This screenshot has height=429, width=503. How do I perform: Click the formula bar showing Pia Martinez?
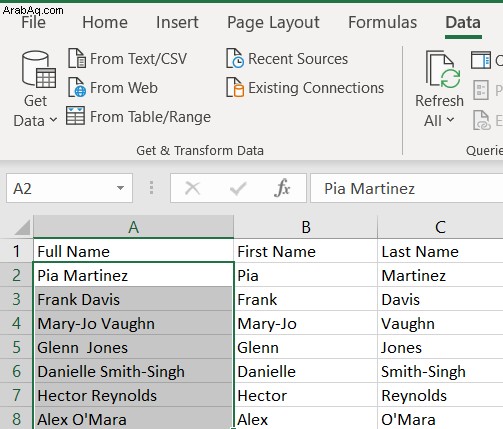tap(407, 188)
